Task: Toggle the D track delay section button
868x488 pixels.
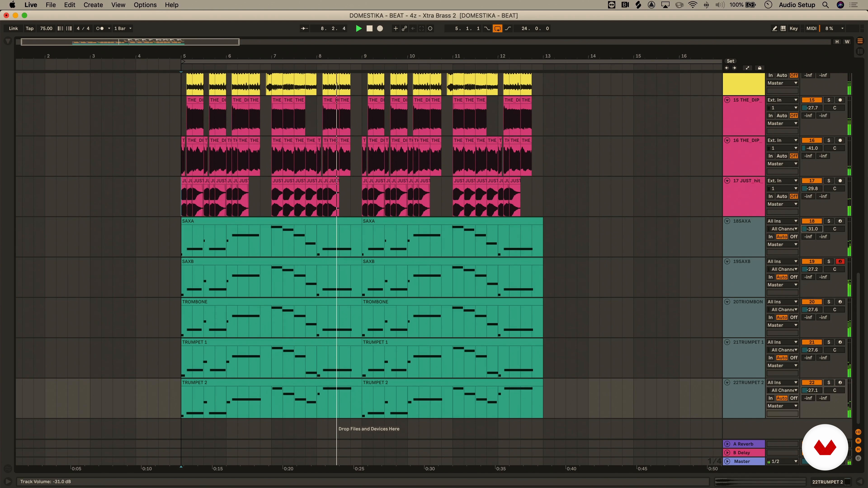Action: (x=858, y=458)
